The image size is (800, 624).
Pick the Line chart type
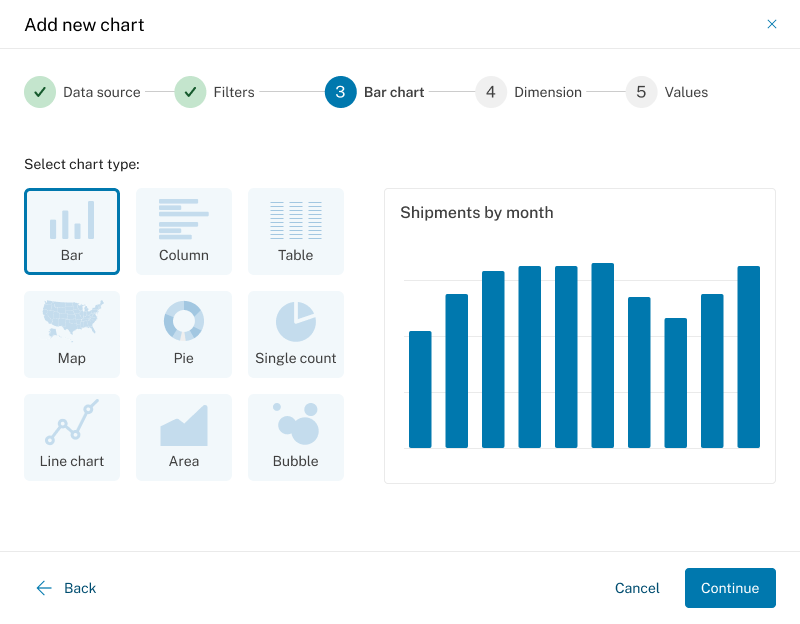click(x=72, y=437)
